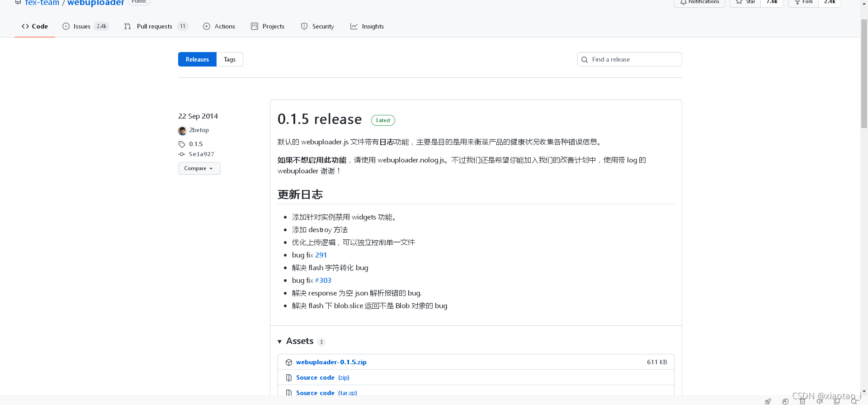This screenshot has width=868, height=405.
Task: Open the 0.1.5 release title
Action: coord(320,119)
